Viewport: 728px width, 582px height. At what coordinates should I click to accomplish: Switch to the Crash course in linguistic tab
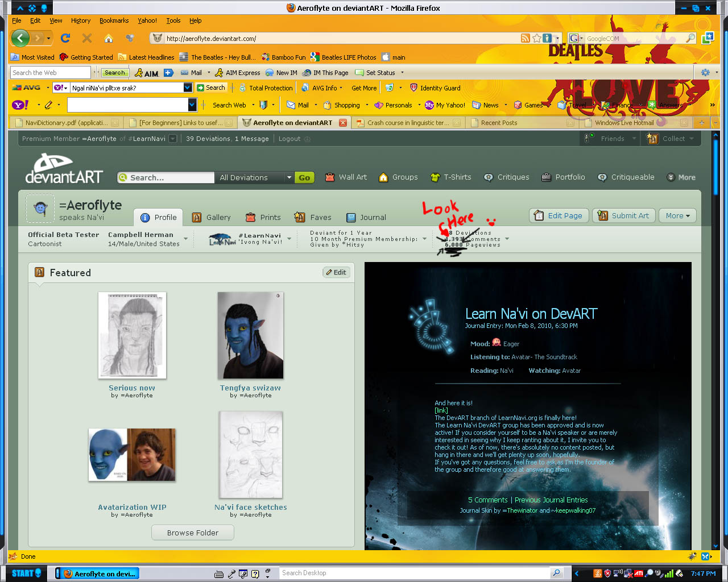click(407, 123)
